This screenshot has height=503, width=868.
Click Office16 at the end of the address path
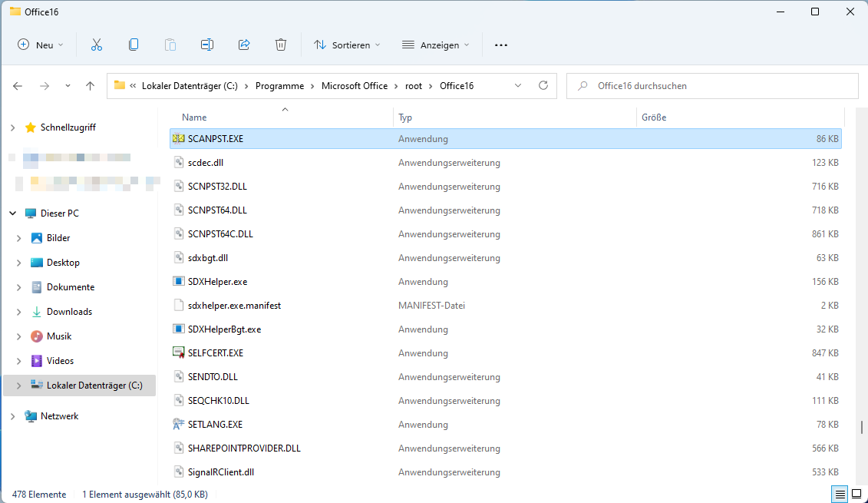tap(457, 86)
